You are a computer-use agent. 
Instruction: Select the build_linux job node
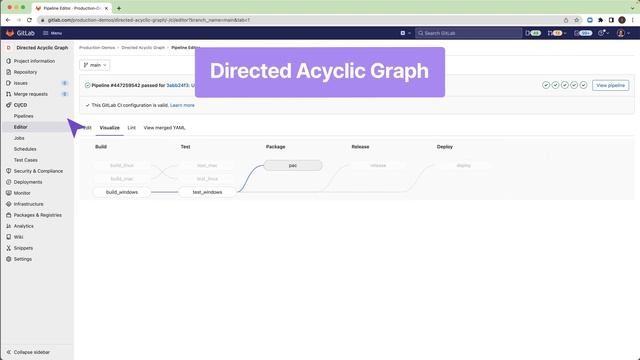(122, 165)
